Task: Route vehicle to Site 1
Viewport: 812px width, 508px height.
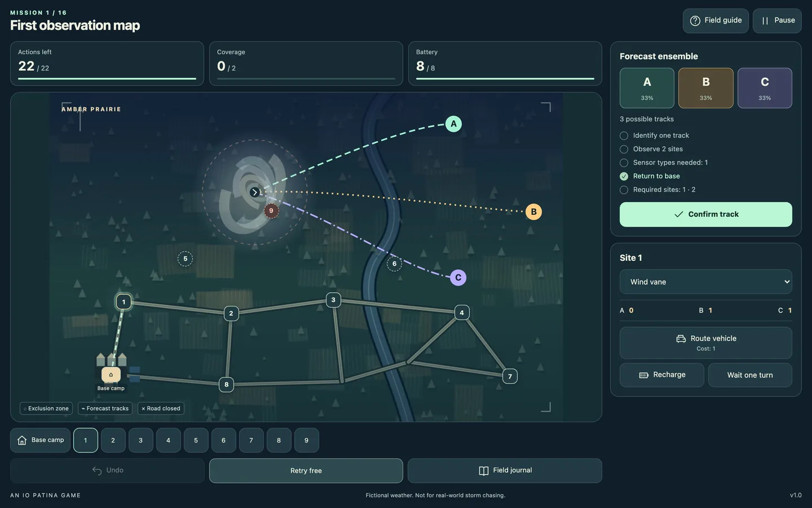Action: pos(705,343)
